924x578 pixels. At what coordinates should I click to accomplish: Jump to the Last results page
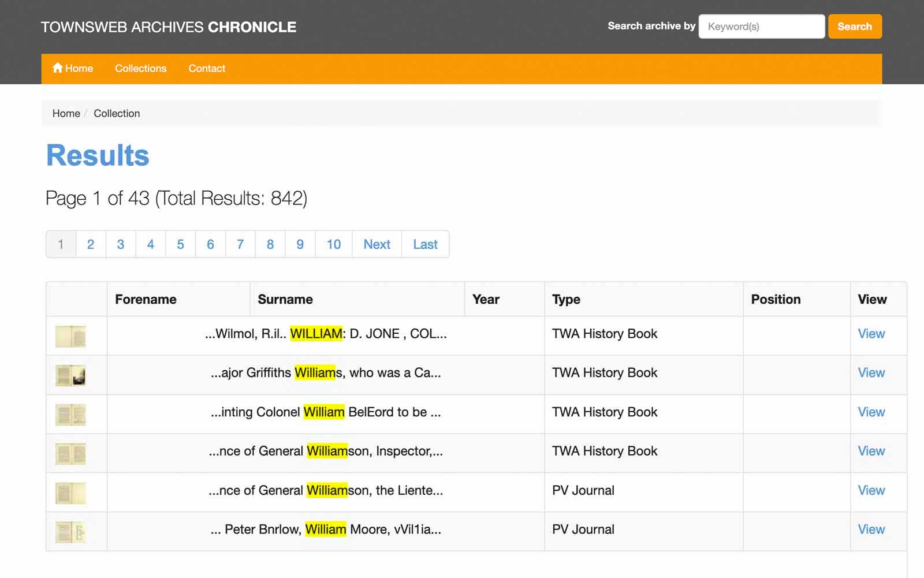tap(426, 244)
